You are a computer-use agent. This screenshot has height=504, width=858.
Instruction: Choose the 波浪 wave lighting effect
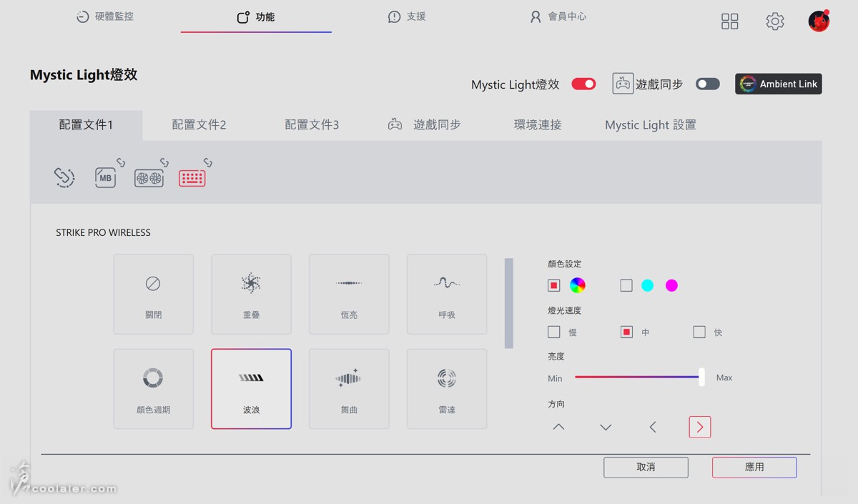[x=251, y=389]
